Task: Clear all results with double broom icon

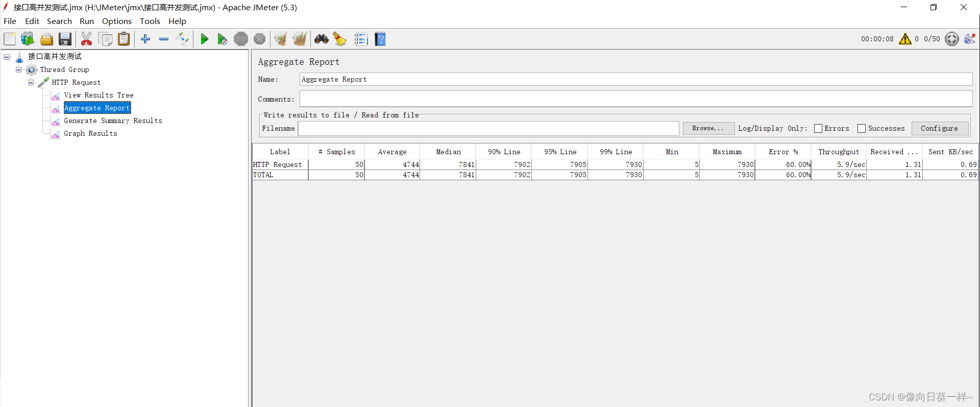Action: click(300, 39)
